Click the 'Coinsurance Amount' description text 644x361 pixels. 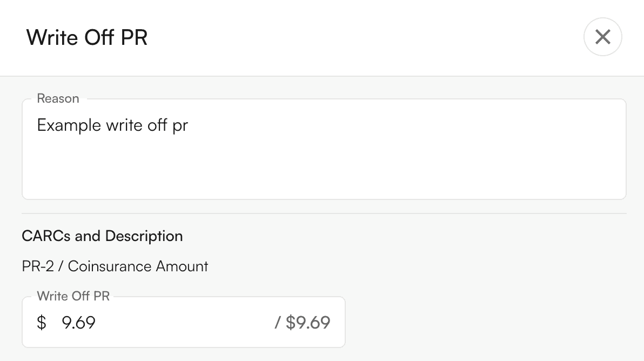[138, 266]
